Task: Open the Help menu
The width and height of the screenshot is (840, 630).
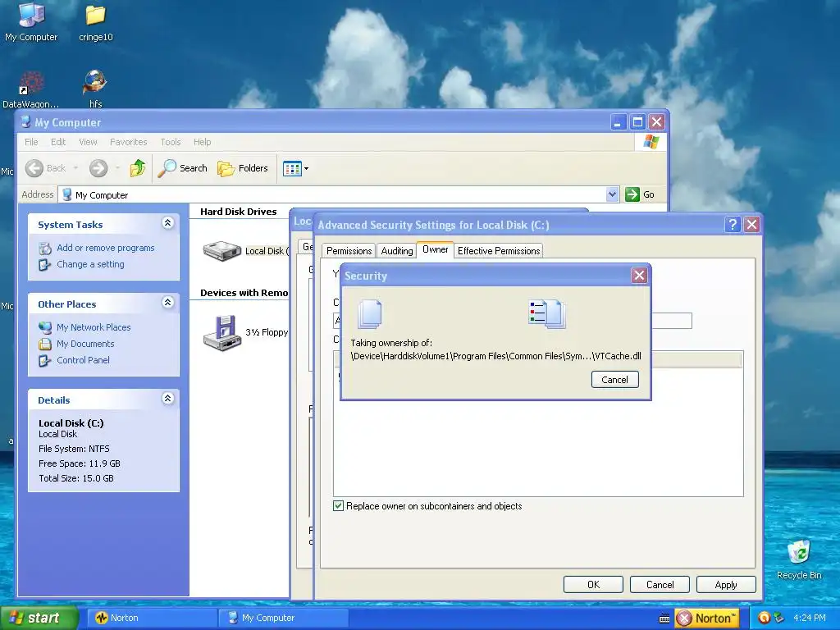Action: coord(202,142)
